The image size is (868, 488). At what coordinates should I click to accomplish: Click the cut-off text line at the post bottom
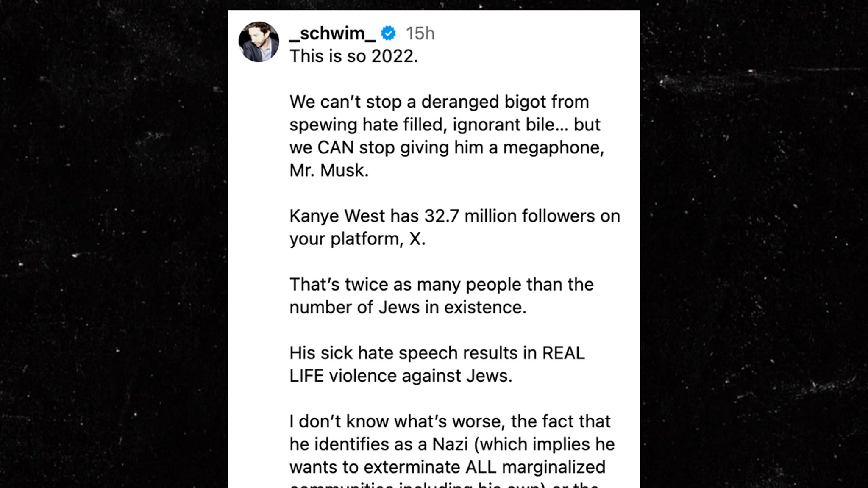click(x=444, y=485)
